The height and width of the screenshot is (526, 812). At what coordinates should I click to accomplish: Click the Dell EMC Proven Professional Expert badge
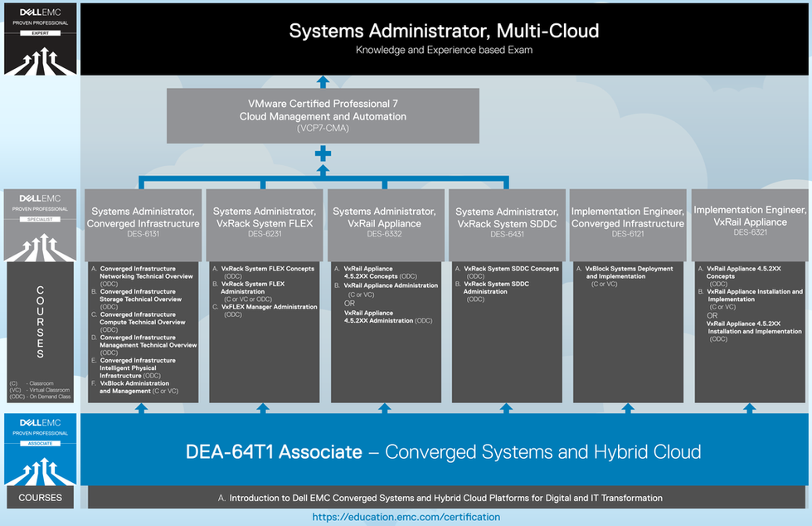tap(41, 39)
